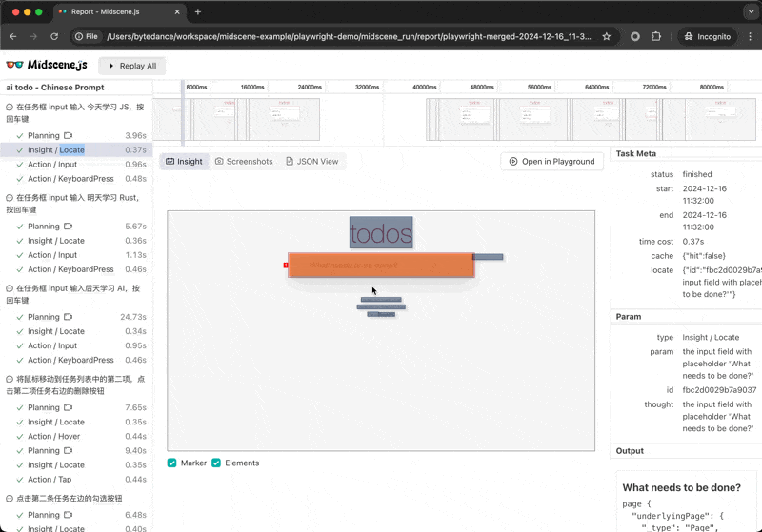The image size is (762, 532).
Task: Switch to the Insight tab
Action: [x=184, y=161]
